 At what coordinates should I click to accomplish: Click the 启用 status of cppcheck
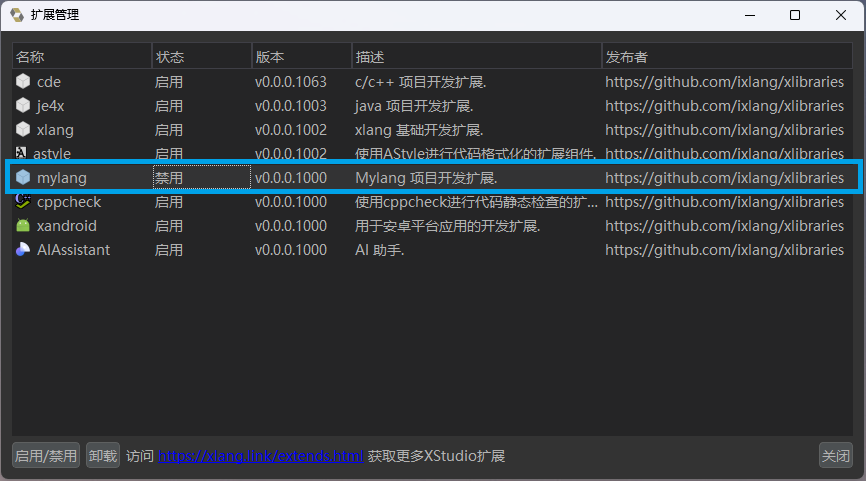168,202
